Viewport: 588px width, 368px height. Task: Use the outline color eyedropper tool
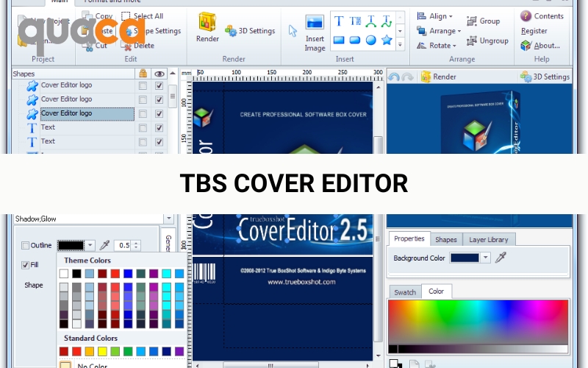point(104,245)
